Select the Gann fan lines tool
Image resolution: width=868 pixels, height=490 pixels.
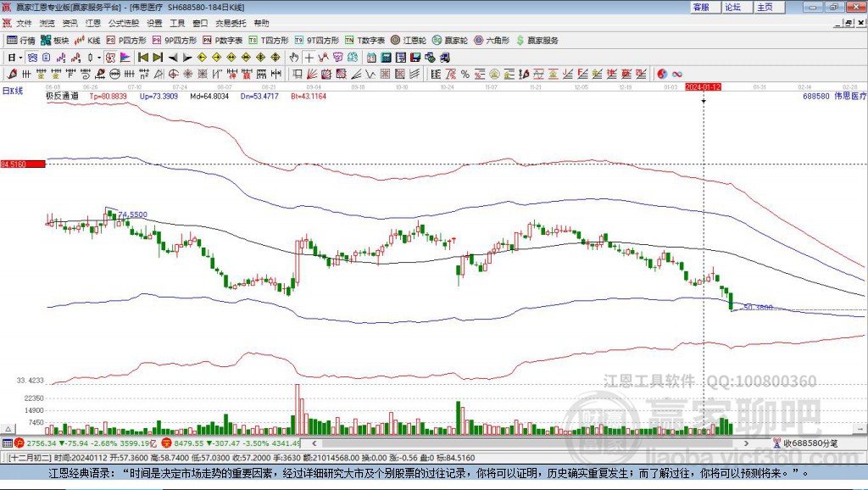pyautogui.click(x=312, y=75)
